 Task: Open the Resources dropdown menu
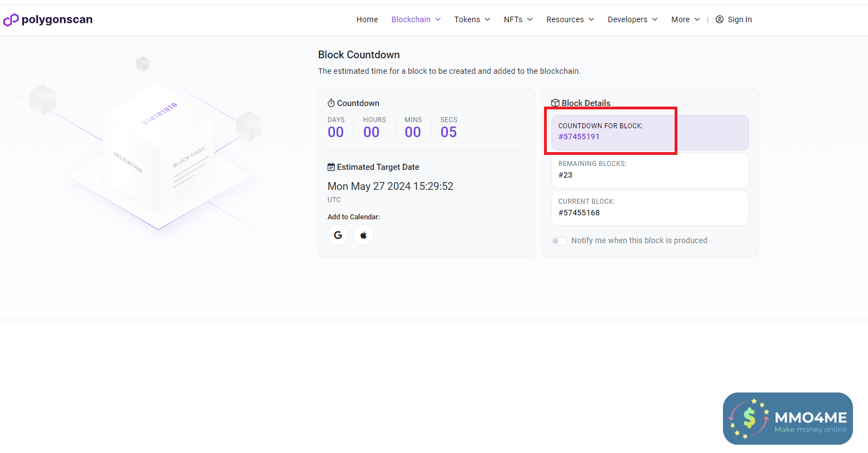tap(570, 19)
